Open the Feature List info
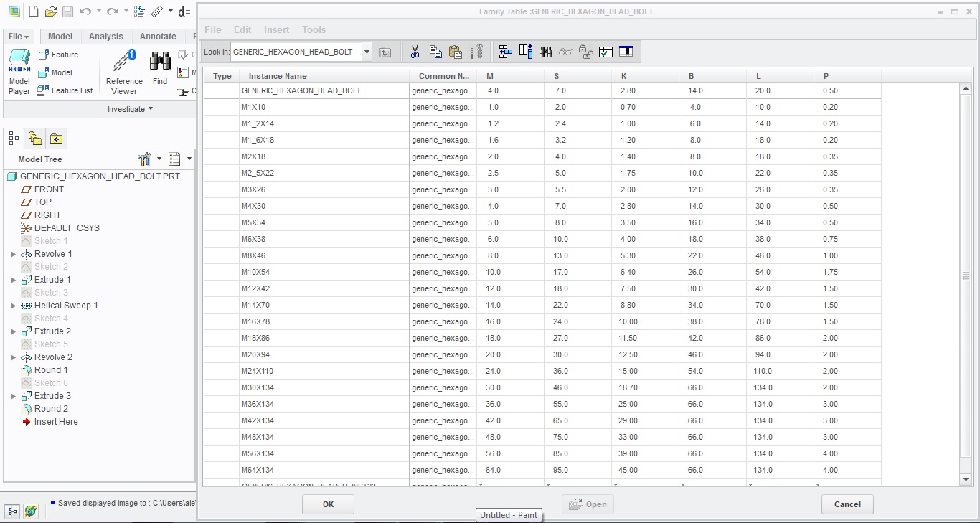 point(65,90)
